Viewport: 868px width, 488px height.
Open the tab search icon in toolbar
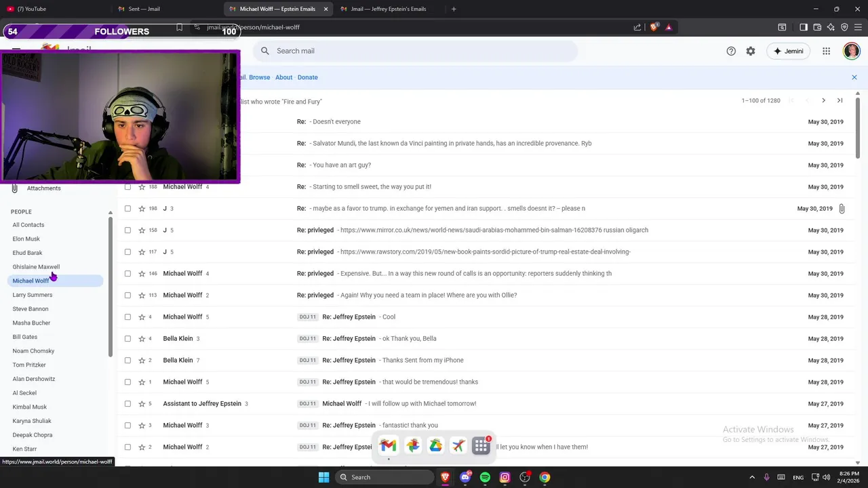point(782,27)
